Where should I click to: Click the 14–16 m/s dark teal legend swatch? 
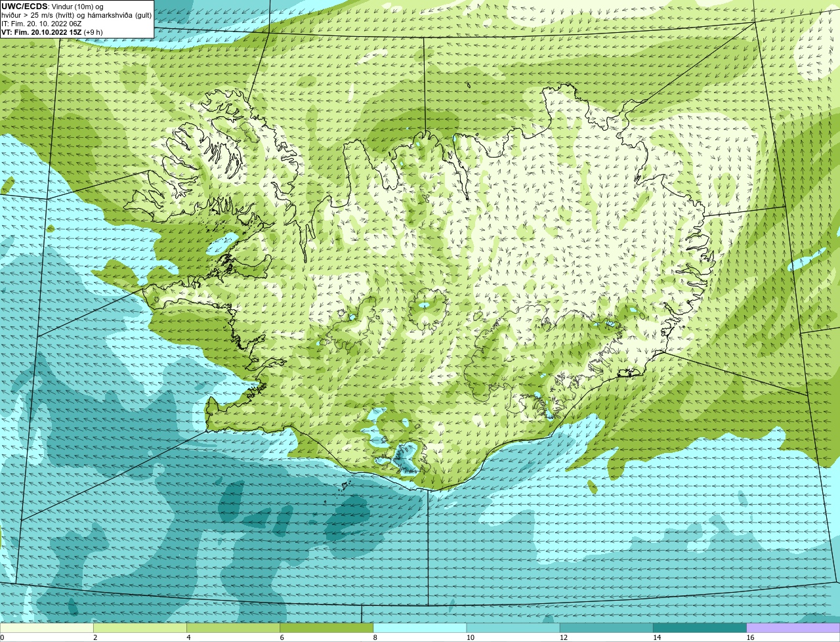coord(700,628)
